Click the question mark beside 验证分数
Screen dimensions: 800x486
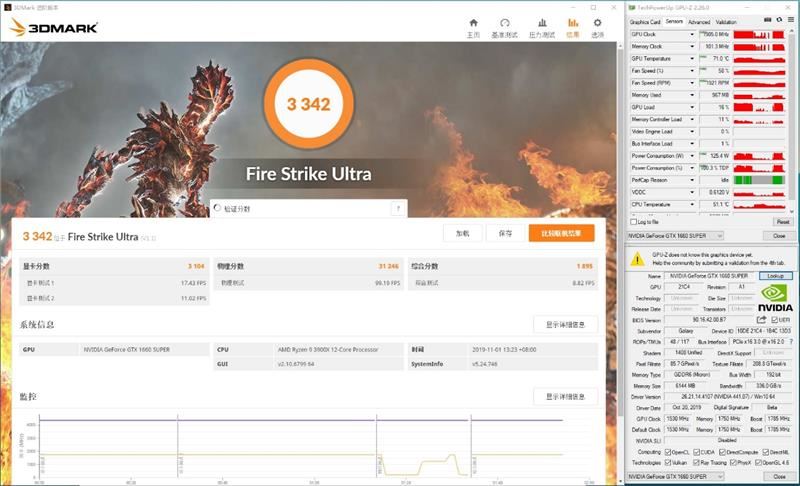point(398,208)
